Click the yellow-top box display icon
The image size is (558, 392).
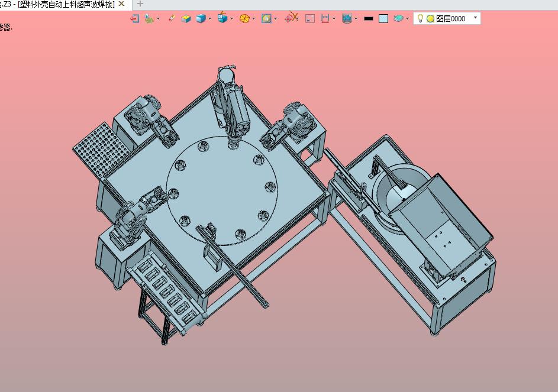(x=186, y=18)
